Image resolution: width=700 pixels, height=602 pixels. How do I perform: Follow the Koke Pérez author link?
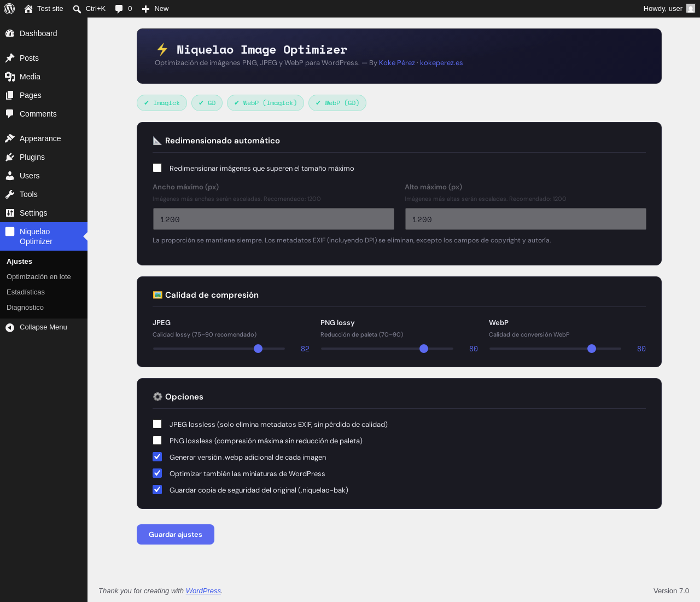click(x=397, y=63)
